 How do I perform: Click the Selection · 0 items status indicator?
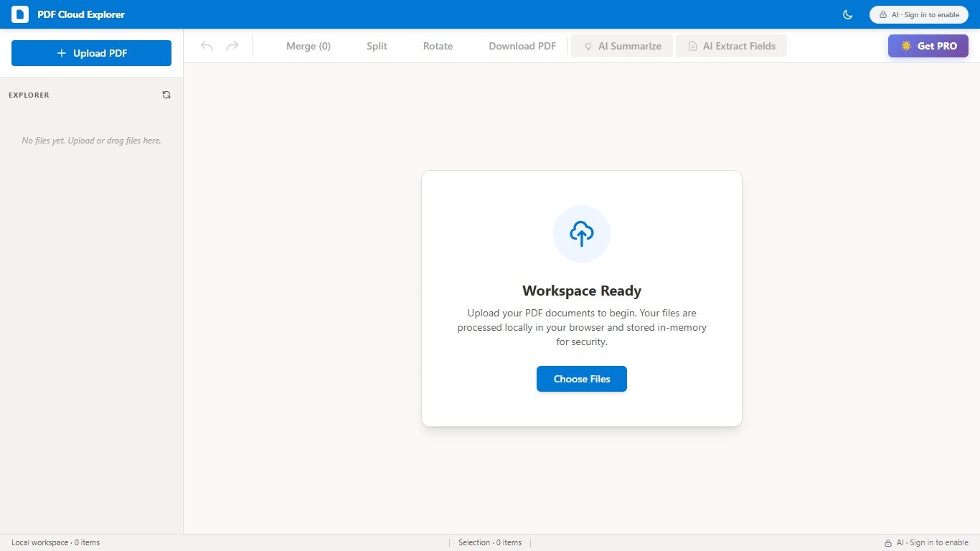click(490, 542)
